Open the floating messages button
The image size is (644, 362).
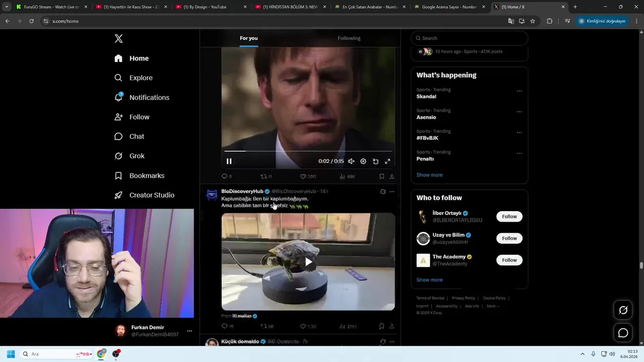pyautogui.click(x=623, y=333)
